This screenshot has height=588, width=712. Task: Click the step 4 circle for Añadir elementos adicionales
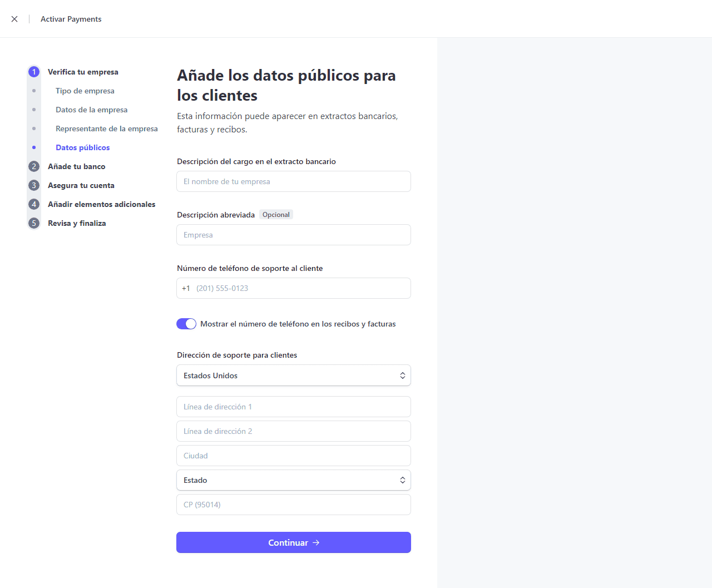34,204
